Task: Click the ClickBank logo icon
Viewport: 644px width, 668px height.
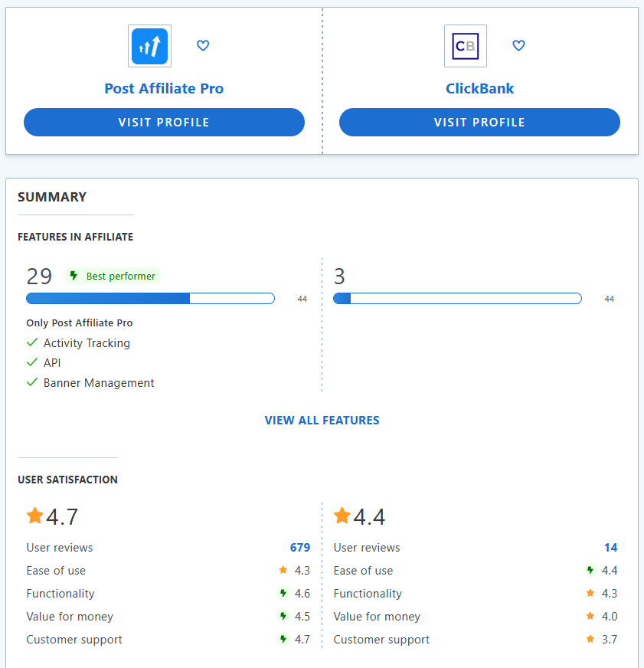Action: pos(465,45)
